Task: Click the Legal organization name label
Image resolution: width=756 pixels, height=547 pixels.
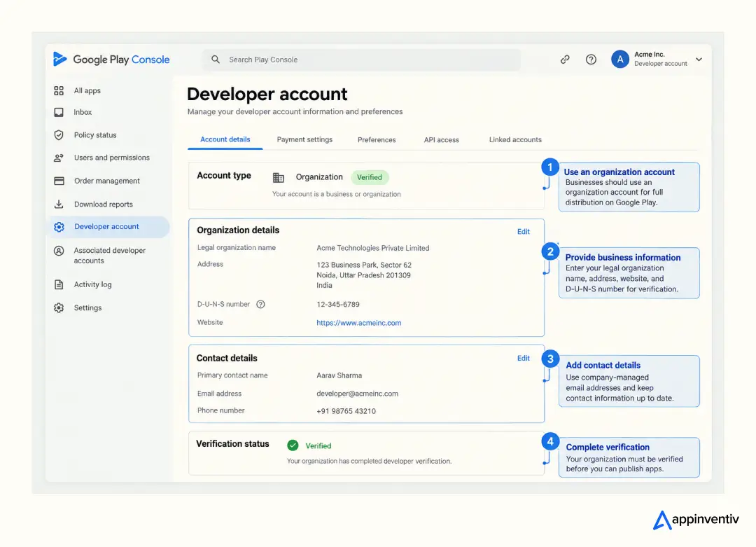Action: [x=237, y=247]
